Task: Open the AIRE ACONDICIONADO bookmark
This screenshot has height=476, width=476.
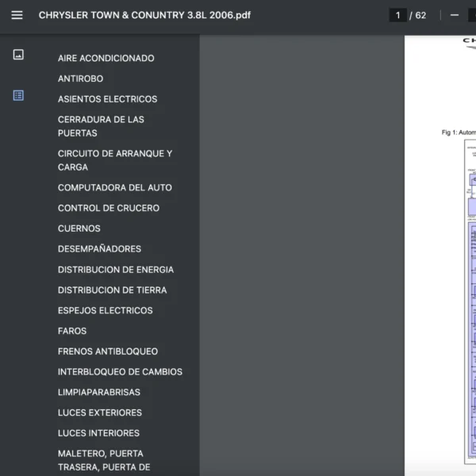Action: click(x=106, y=58)
